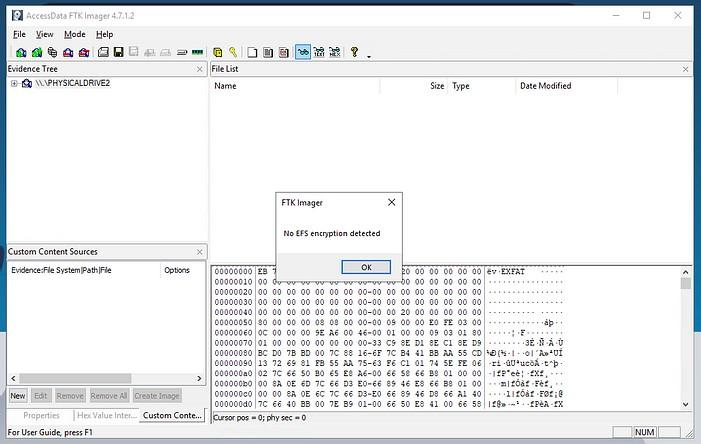Toggle the Text view mode icon
This screenshot has height=444, width=701.
[x=319, y=52]
